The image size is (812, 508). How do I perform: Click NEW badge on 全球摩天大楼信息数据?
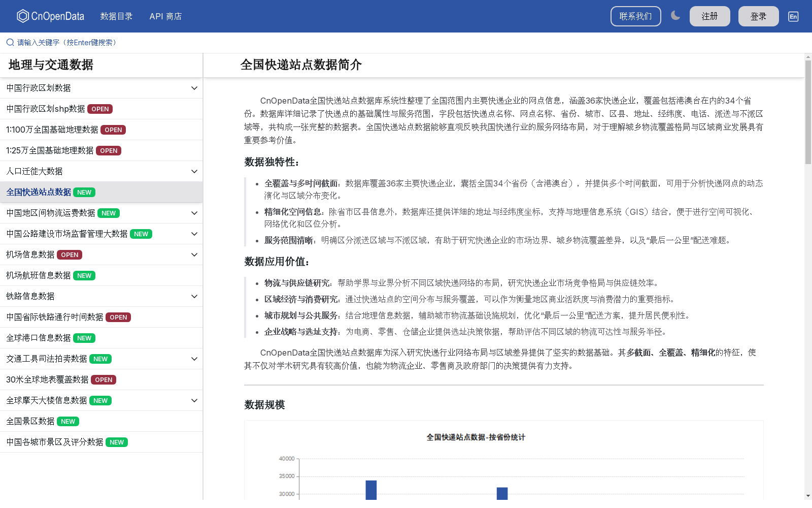(x=100, y=400)
